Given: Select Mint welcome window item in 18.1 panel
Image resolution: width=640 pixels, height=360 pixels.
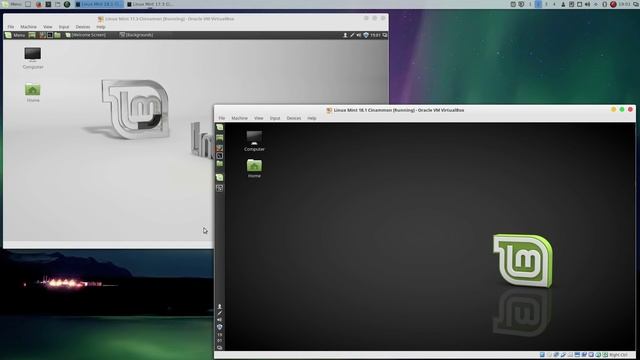Looking at the screenshot, I should click(x=220, y=178).
